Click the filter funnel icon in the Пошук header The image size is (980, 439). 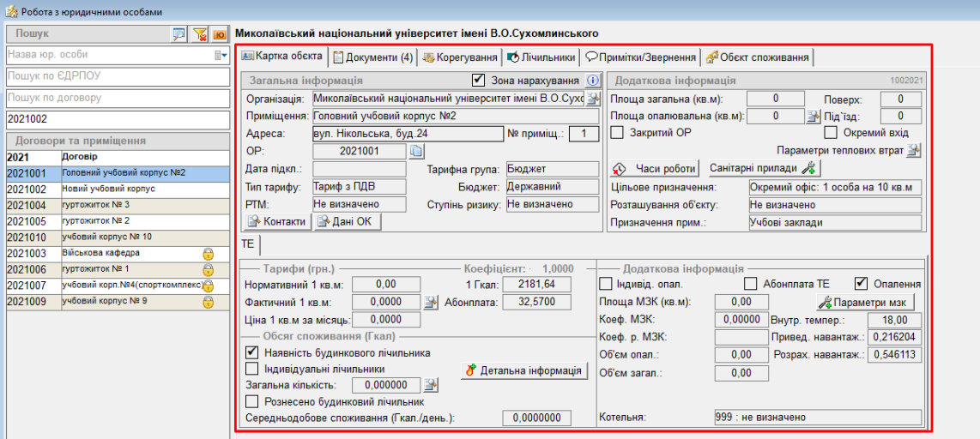200,33
